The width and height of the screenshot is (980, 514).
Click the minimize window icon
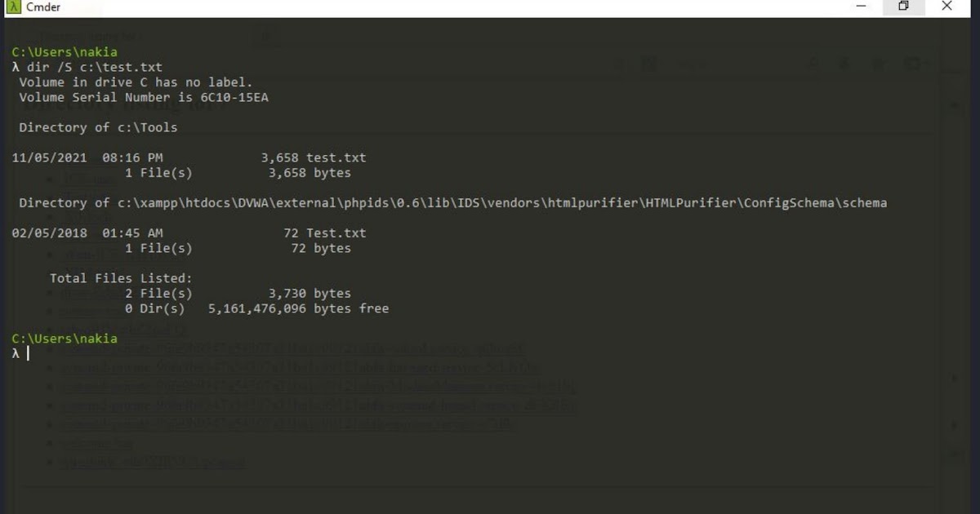coord(861,7)
